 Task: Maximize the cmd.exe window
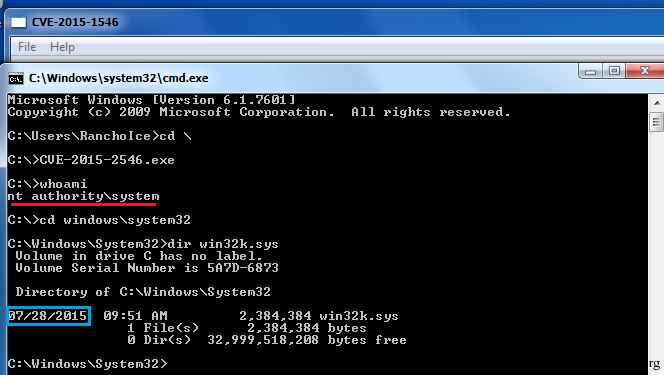point(614,71)
